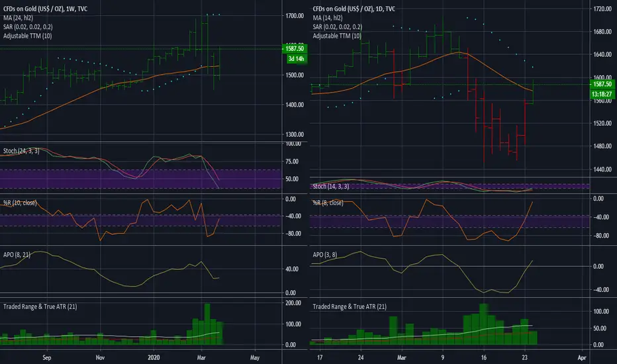This screenshot has height=364, width=617.
Task: Select the MA (14, hl2) indicator label
Action: [x=328, y=18]
